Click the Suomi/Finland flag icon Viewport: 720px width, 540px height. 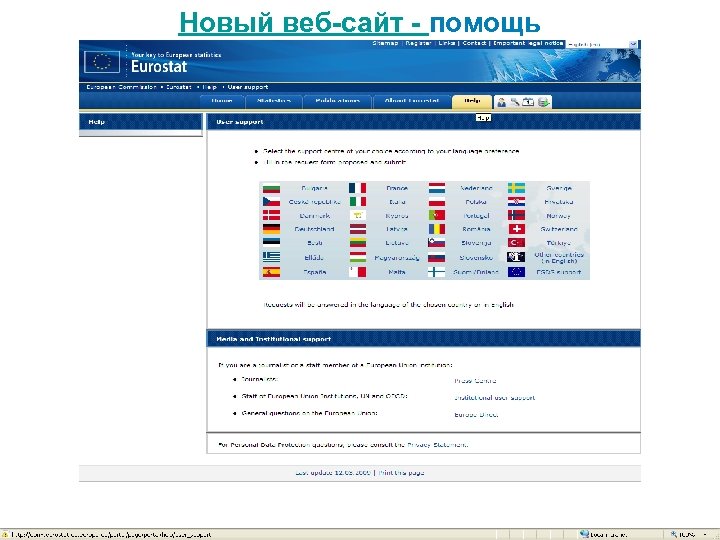[437, 272]
